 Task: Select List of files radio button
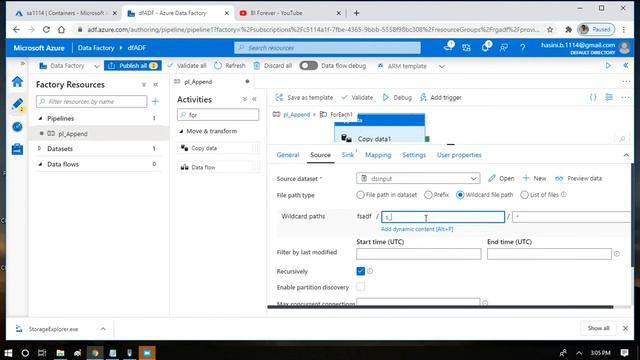click(524, 195)
